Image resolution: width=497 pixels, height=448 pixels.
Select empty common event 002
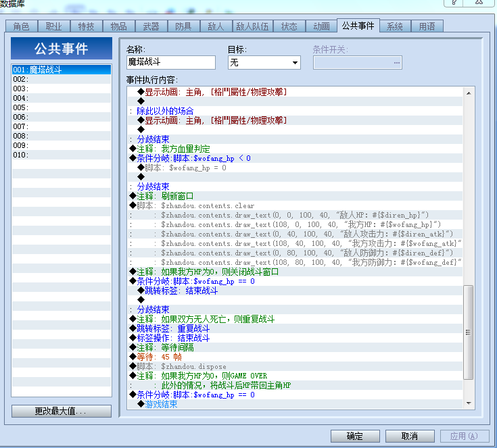pyautogui.click(x=62, y=79)
